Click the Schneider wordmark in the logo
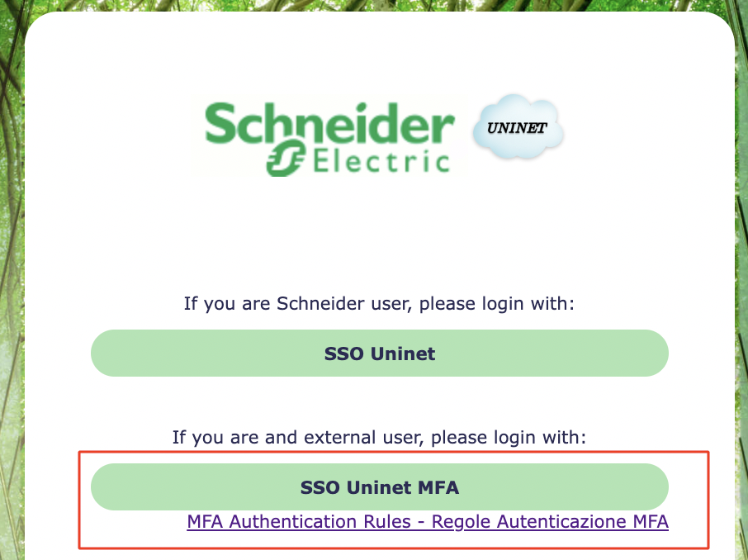 click(x=330, y=124)
